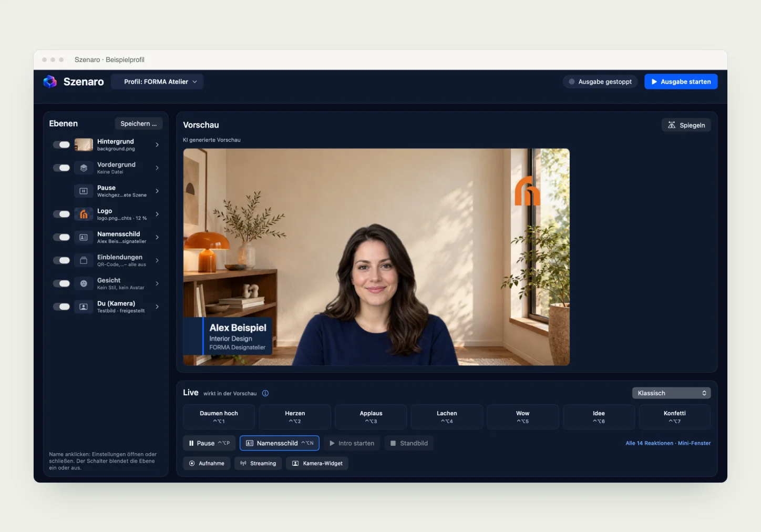Toggle the Gesicht layer switch

coord(61,283)
